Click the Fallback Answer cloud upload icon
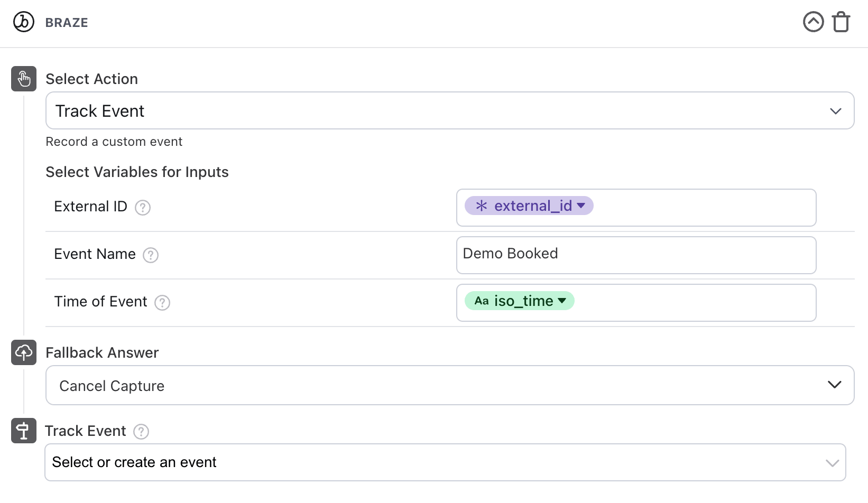The height and width of the screenshot is (503, 868). pyautogui.click(x=24, y=352)
